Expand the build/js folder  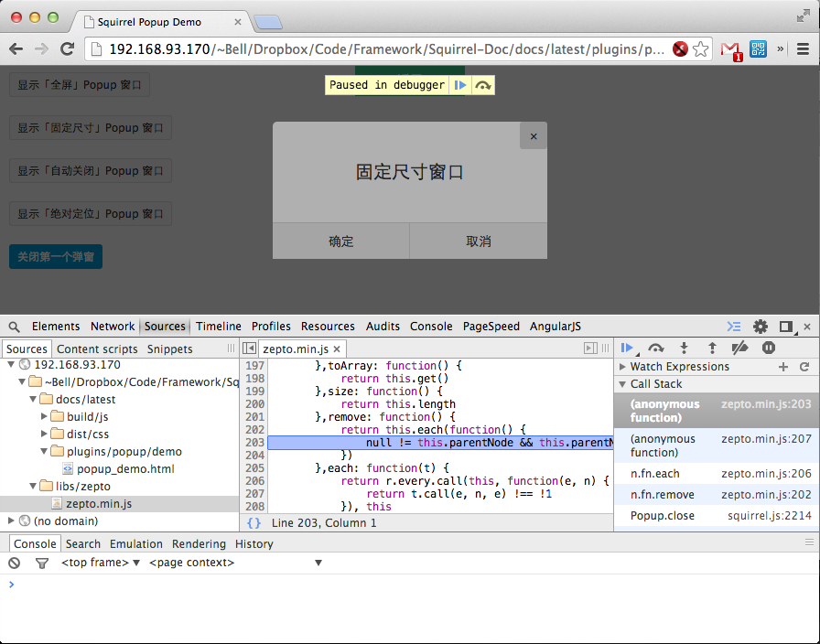click(45, 416)
